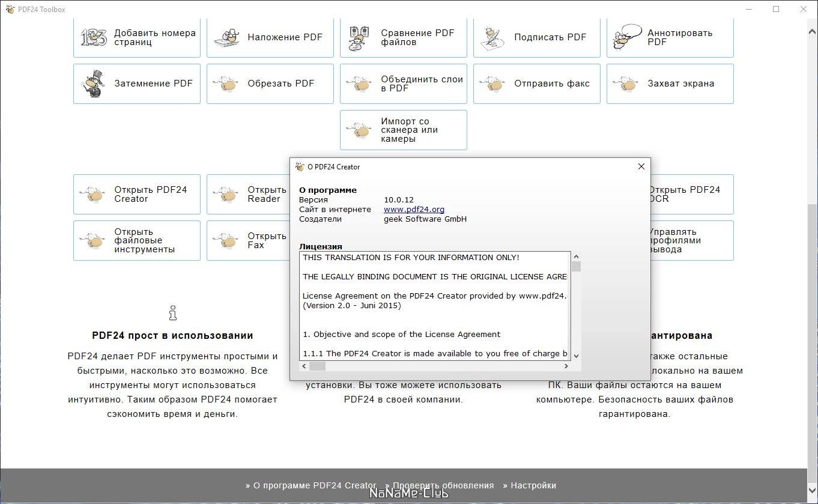Image resolution: width=818 pixels, height=504 pixels.
Task: Open 'Импорт со сканера или камеры'
Action: pos(404,130)
